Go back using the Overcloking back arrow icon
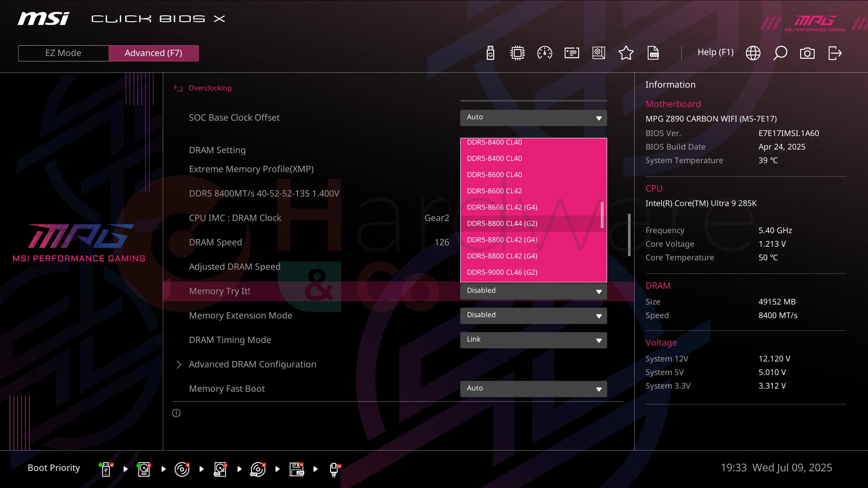868x488 pixels. tap(178, 88)
